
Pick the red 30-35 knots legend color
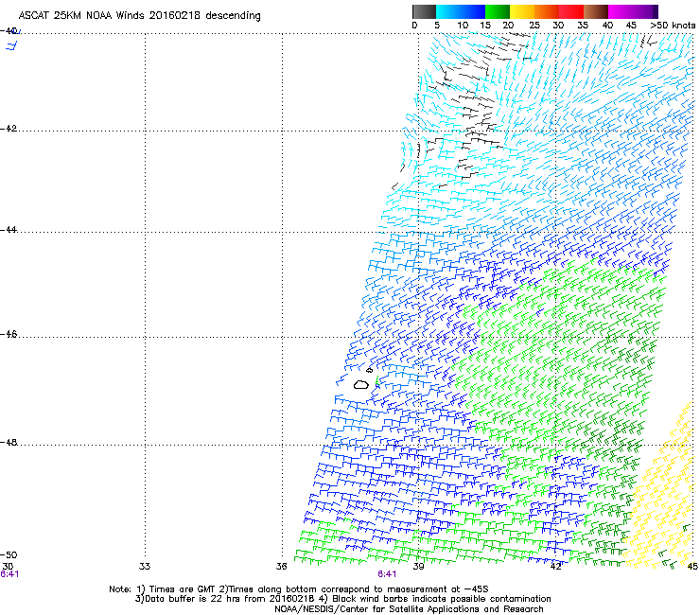[571, 11]
